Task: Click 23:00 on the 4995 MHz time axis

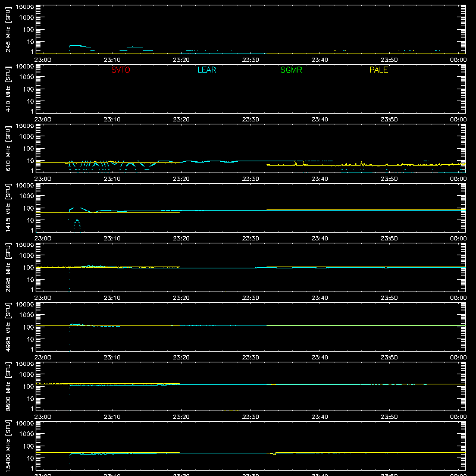Action: point(42,358)
